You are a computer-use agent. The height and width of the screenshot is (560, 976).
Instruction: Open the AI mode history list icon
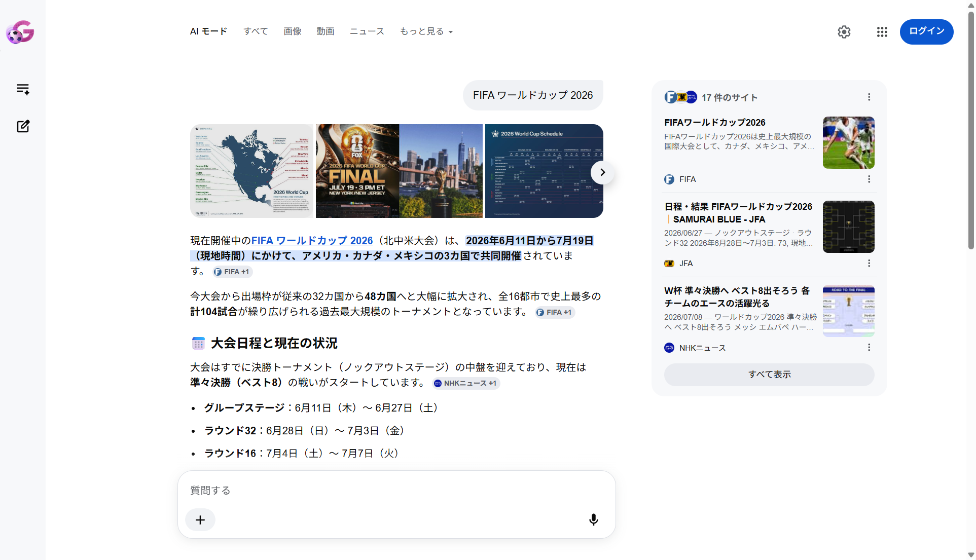(23, 89)
